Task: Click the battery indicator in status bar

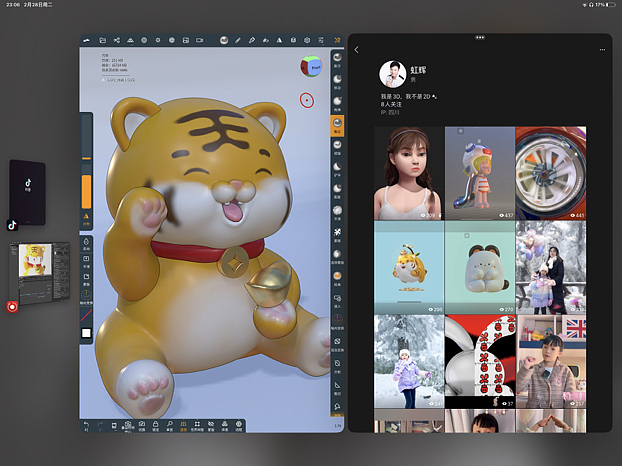Action: pyautogui.click(x=610, y=5)
